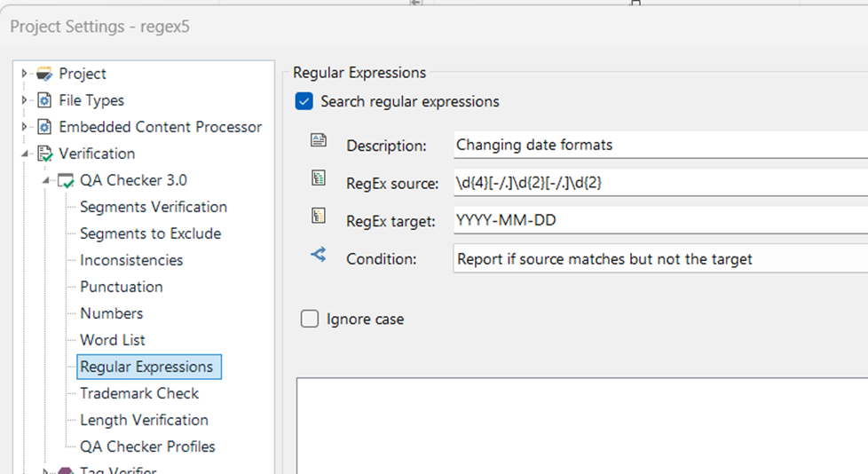The image size is (868, 474).
Task: Uncheck Search regular expressions checkbox
Action: coord(304,102)
